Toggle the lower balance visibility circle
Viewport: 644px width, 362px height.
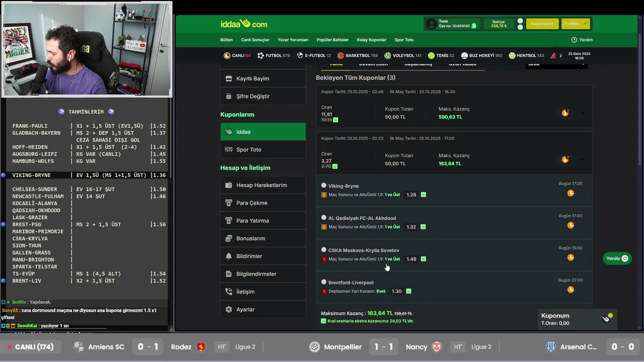click(520, 27)
